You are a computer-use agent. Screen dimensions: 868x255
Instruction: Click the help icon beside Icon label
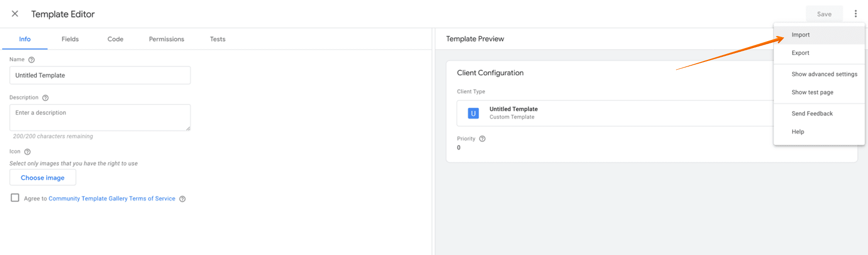[28, 152]
